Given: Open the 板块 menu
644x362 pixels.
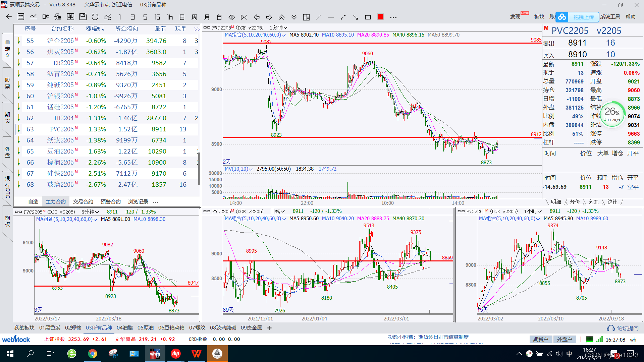Looking at the screenshot, I should pyautogui.click(x=539, y=17).
